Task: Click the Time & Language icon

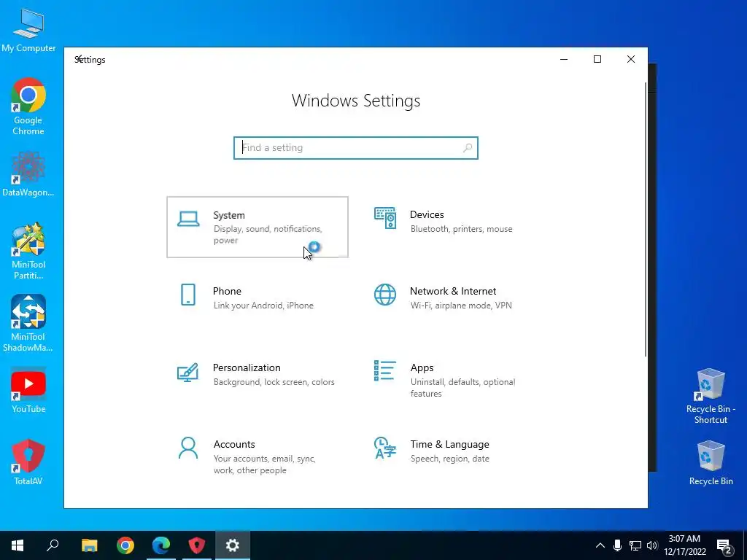Action: [385, 448]
